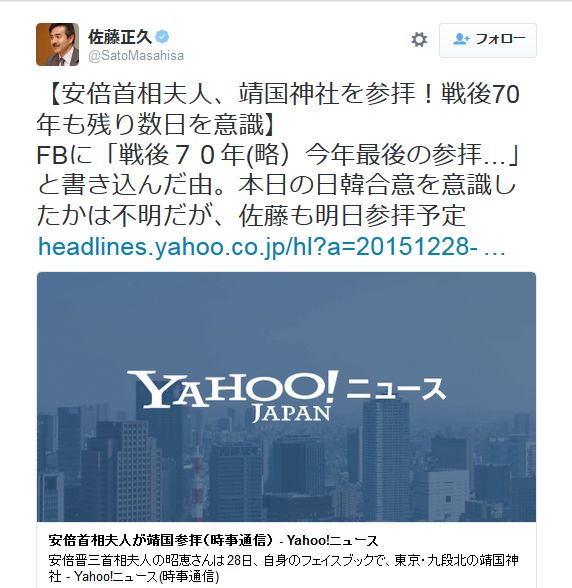The image size is (572, 588).
Task: Open the @SatoMasahisa handle link
Action: coord(136,56)
